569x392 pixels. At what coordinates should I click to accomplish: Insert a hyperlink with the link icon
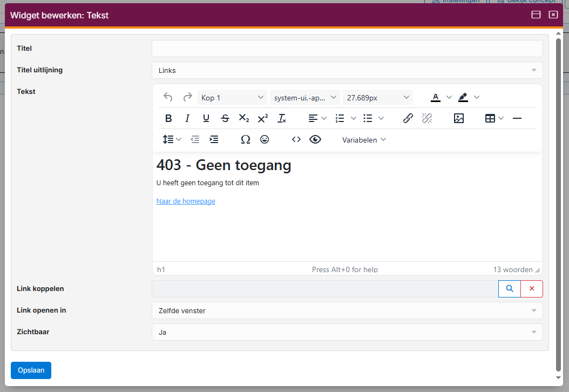[408, 118]
